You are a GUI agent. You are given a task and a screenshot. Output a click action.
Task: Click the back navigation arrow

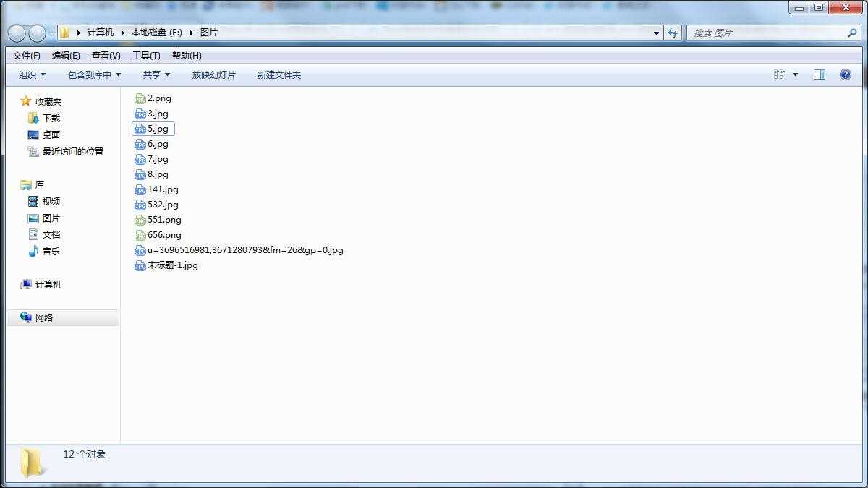[x=16, y=33]
